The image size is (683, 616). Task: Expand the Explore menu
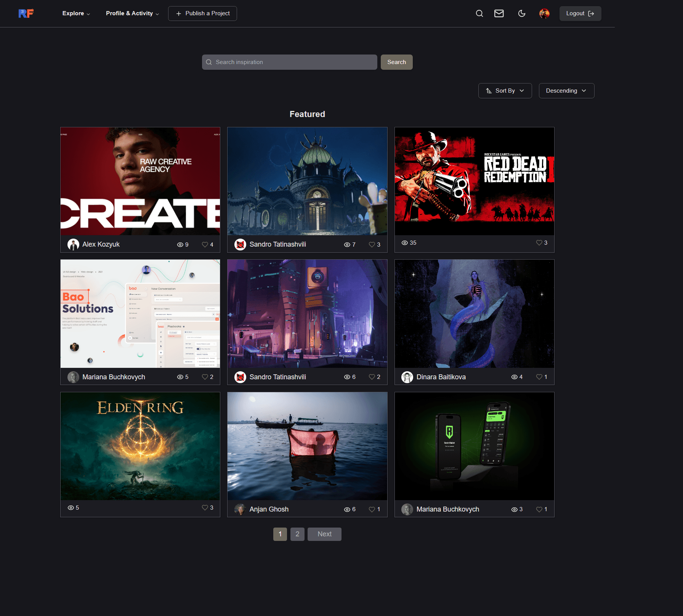[76, 13]
